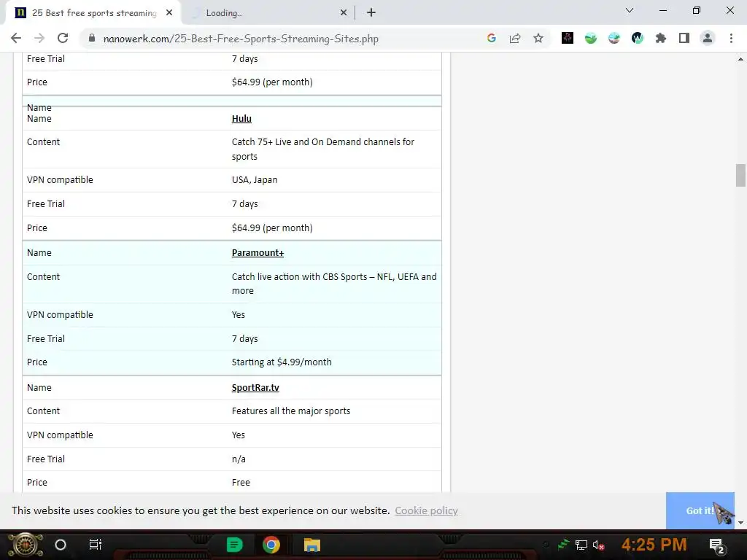Go back to the previous page
The width and height of the screenshot is (747, 560).
coord(16,38)
